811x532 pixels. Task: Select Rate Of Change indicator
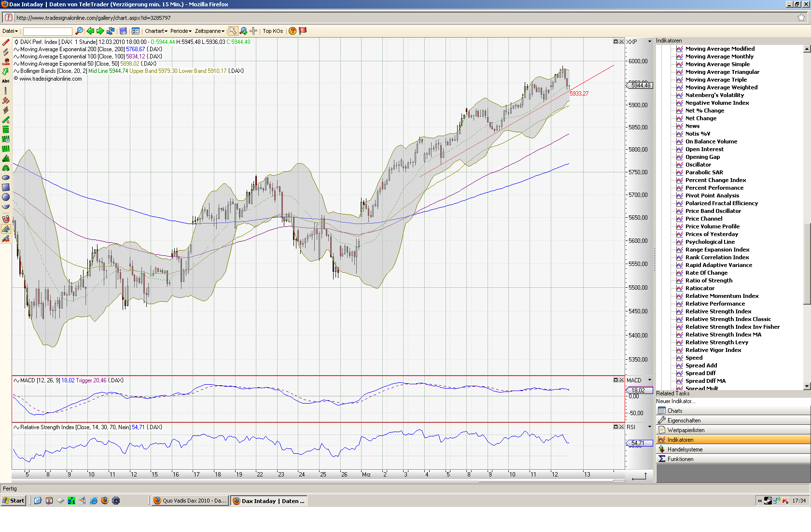[706, 273]
